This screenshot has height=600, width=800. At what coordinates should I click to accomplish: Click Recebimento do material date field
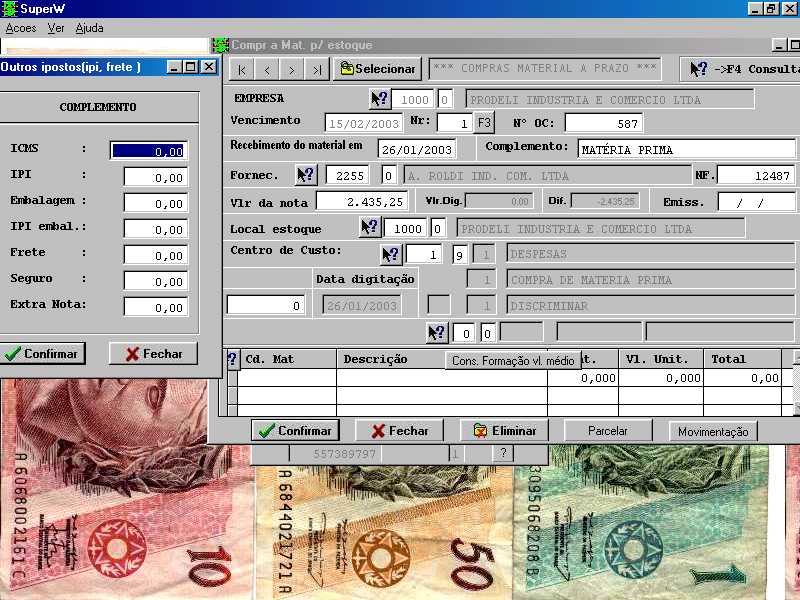pos(417,149)
